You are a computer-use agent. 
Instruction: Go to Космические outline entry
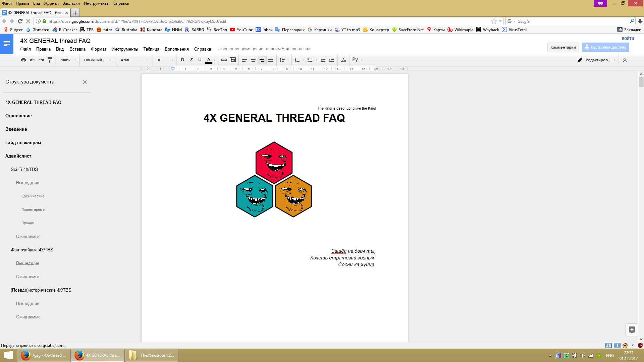33,196
